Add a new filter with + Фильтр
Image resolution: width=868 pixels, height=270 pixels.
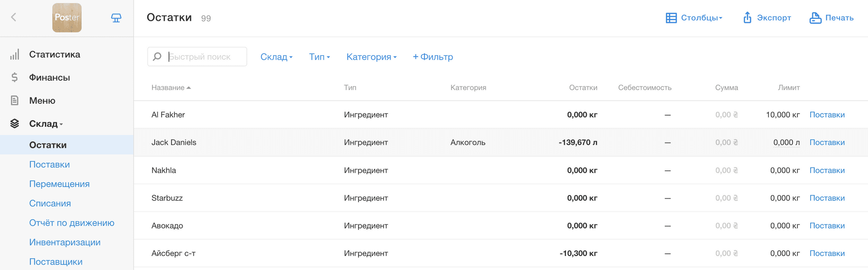coord(433,57)
